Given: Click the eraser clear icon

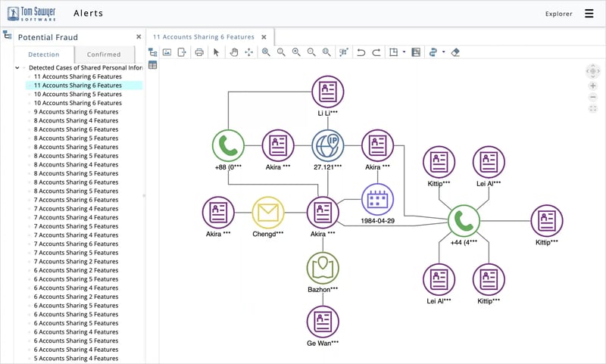Looking at the screenshot, I should pyautogui.click(x=455, y=52).
